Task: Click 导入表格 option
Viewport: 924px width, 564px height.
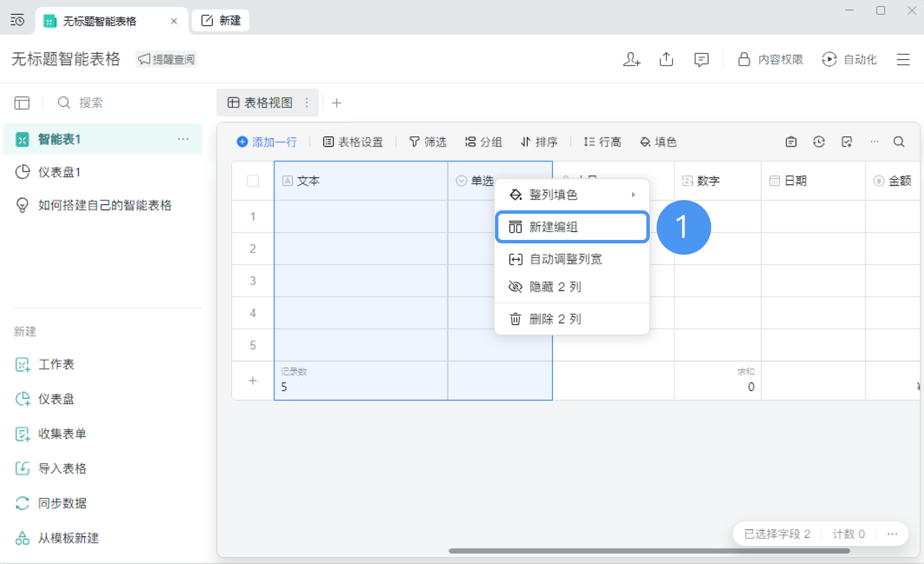Action: coord(51,468)
